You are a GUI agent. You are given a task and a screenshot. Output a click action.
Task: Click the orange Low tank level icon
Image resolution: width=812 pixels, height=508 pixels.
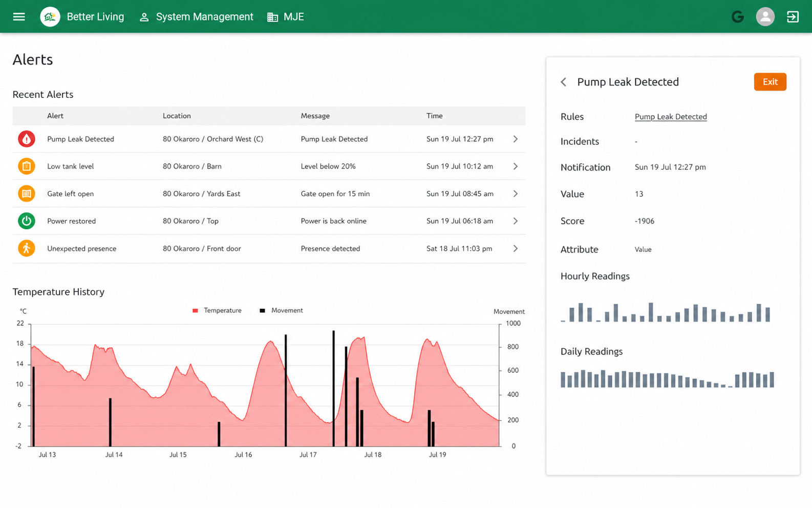[x=27, y=166]
